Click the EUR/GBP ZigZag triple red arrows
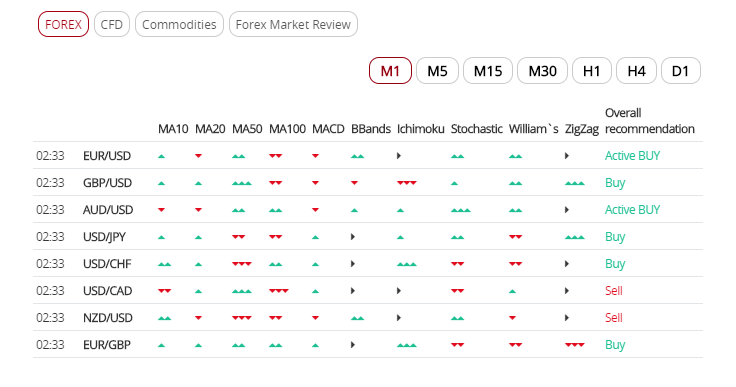736x387 pixels. coord(575,345)
